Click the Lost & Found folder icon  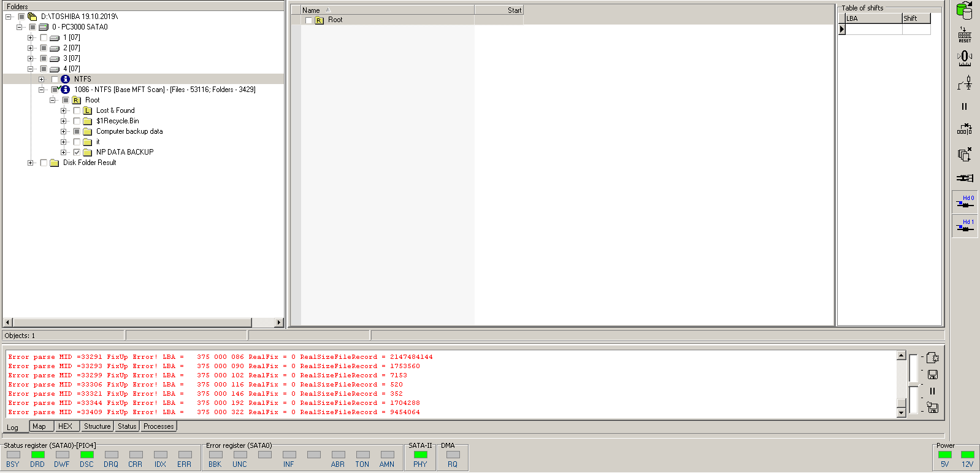(88, 110)
